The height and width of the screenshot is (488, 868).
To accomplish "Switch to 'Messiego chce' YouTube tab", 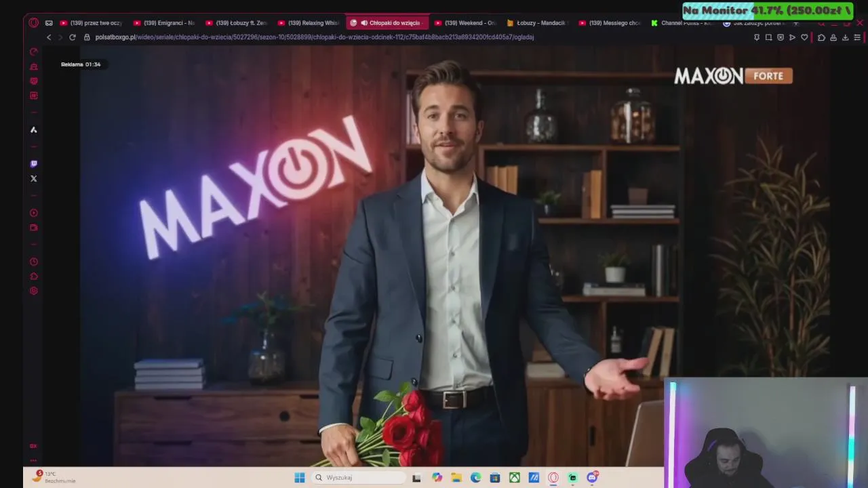I will click(x=610, y=23).
